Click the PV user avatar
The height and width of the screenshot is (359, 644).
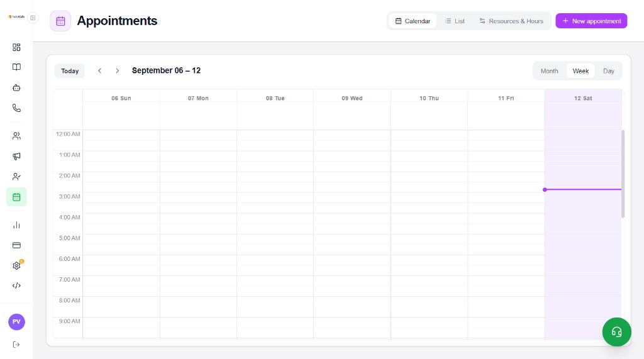click(16, 322)
